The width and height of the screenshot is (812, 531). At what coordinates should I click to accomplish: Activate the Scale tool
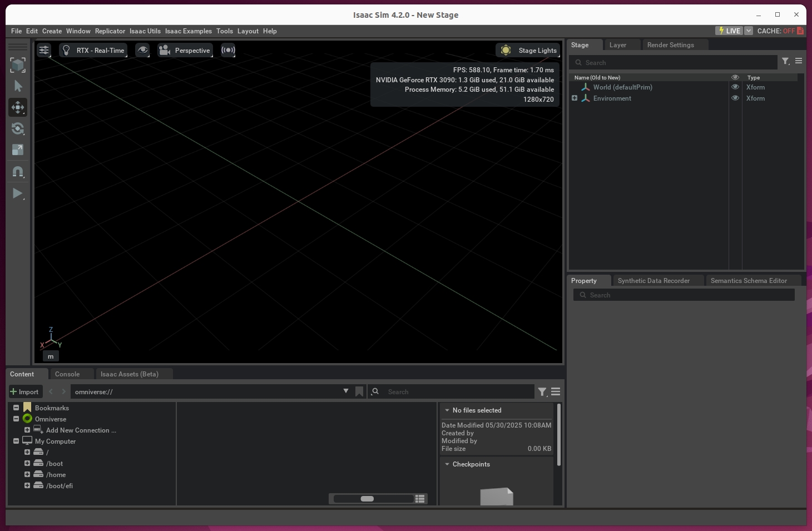[x=18, y=150]
